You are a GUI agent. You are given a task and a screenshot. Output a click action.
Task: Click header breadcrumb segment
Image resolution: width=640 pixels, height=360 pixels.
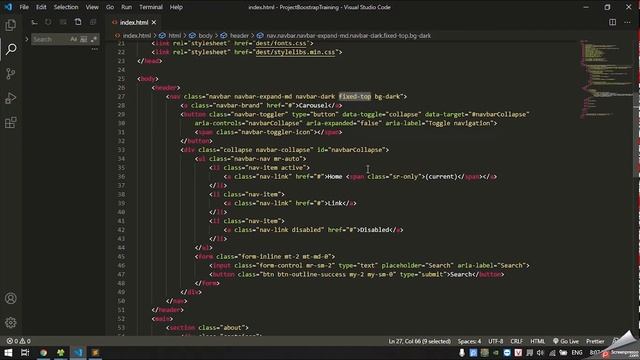239,36
